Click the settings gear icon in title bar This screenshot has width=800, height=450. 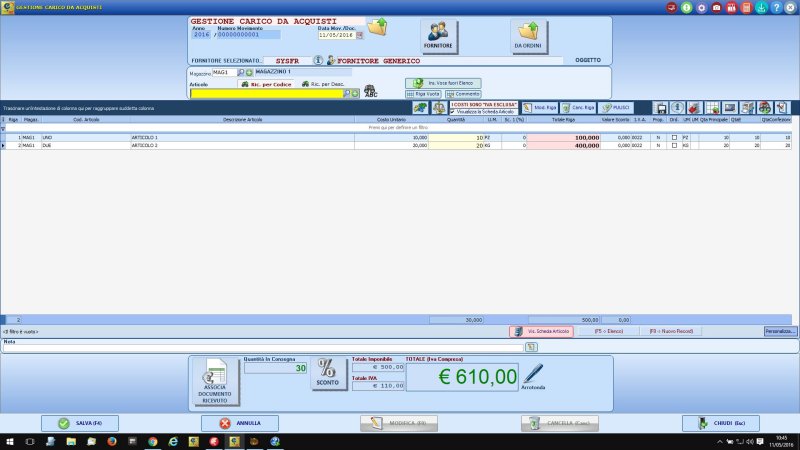coord(702,7)
